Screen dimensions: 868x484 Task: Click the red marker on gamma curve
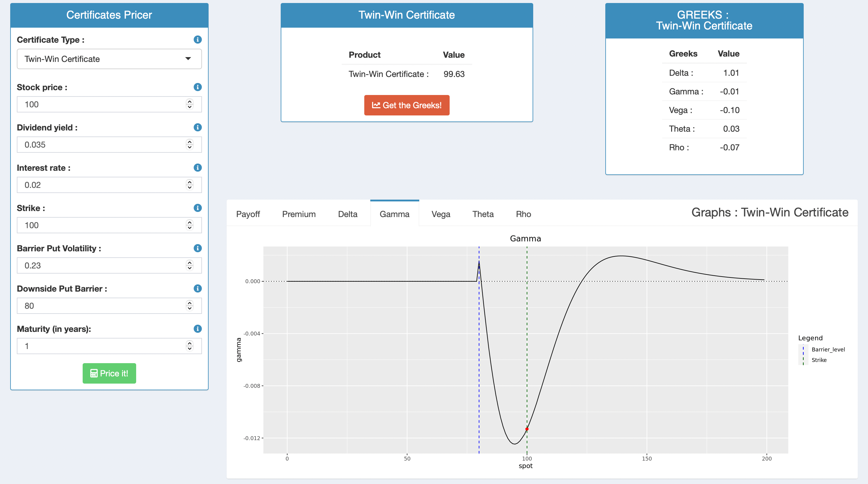[x=527, y=429]
